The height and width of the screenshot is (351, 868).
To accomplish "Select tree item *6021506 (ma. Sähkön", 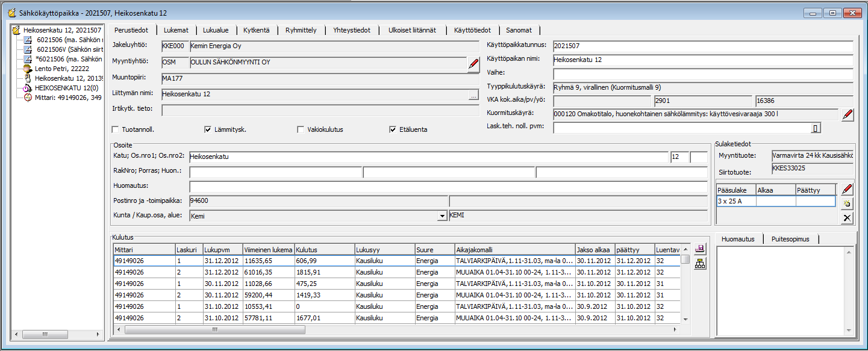I will point(69,59).
